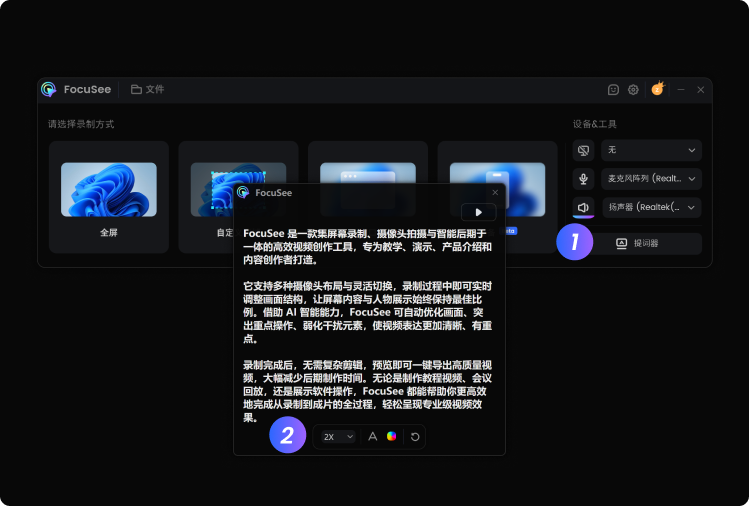This screenshot has width=749, height=506.
Task: Click the orange user account avatar
Action: [658, 89]
